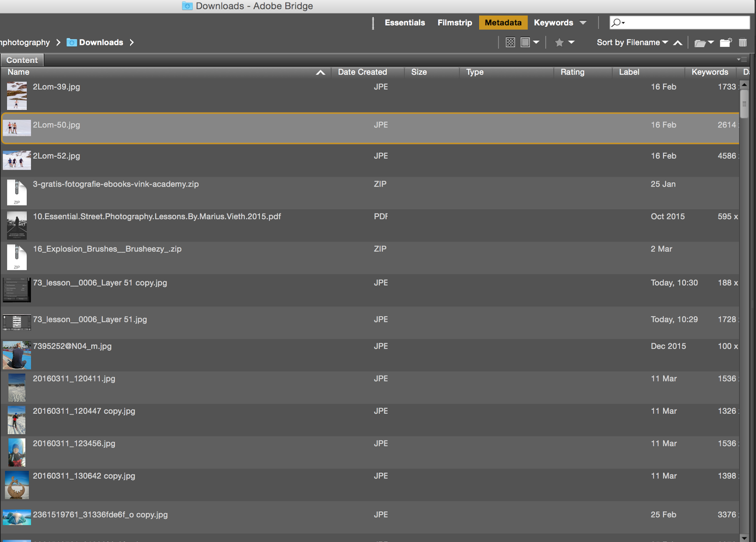
Task: Open the 7395252@N04_m.jpg thumbnail
Action: [x=17, y=354]
